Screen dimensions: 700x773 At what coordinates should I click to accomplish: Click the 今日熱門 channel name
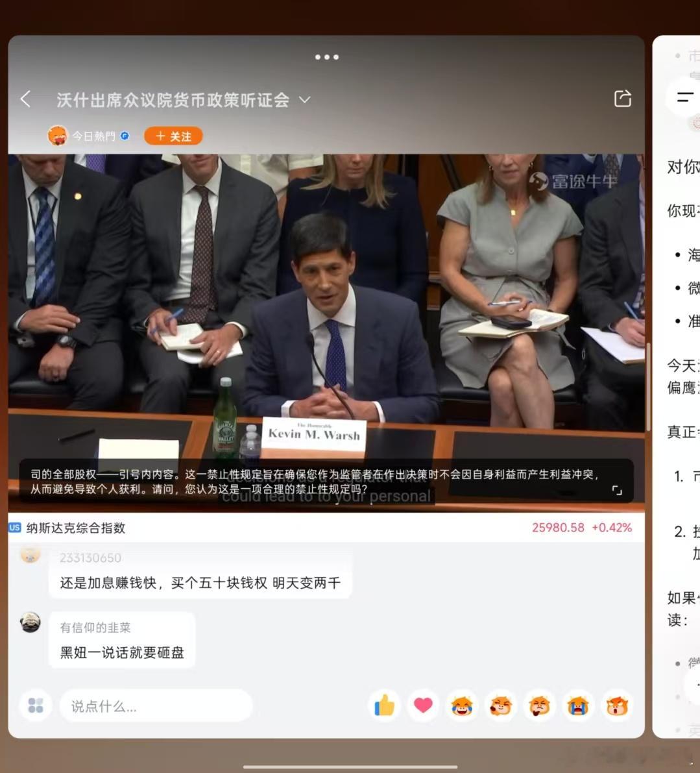pyautogui.click(x=93, y=136)
